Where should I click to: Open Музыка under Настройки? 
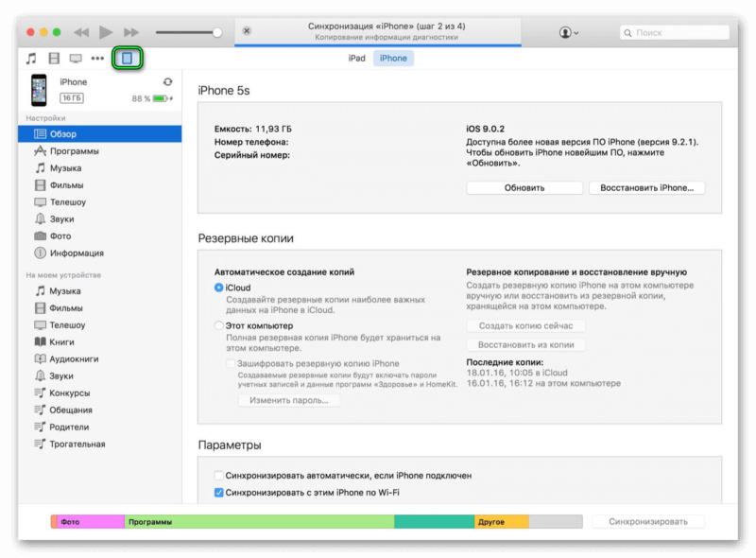(100, 168)
